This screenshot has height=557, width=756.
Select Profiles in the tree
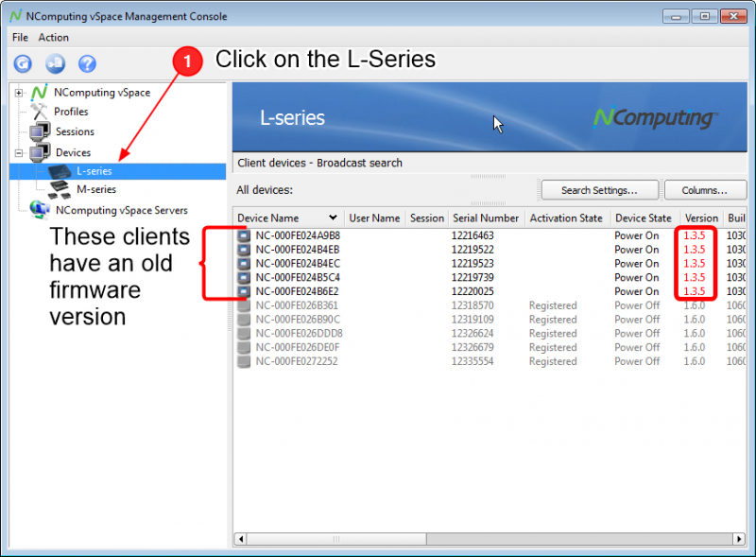pos(71,112)
